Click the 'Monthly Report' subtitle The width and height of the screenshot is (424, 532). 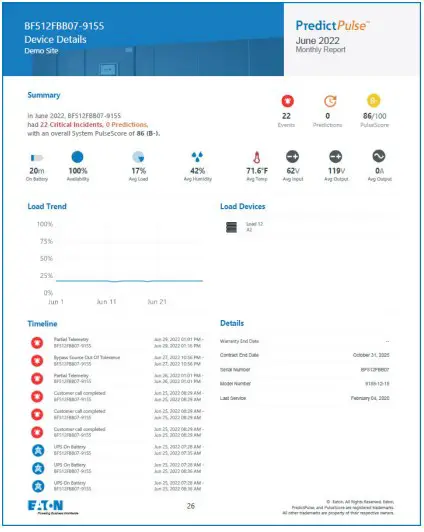click(x=321, y=50)
